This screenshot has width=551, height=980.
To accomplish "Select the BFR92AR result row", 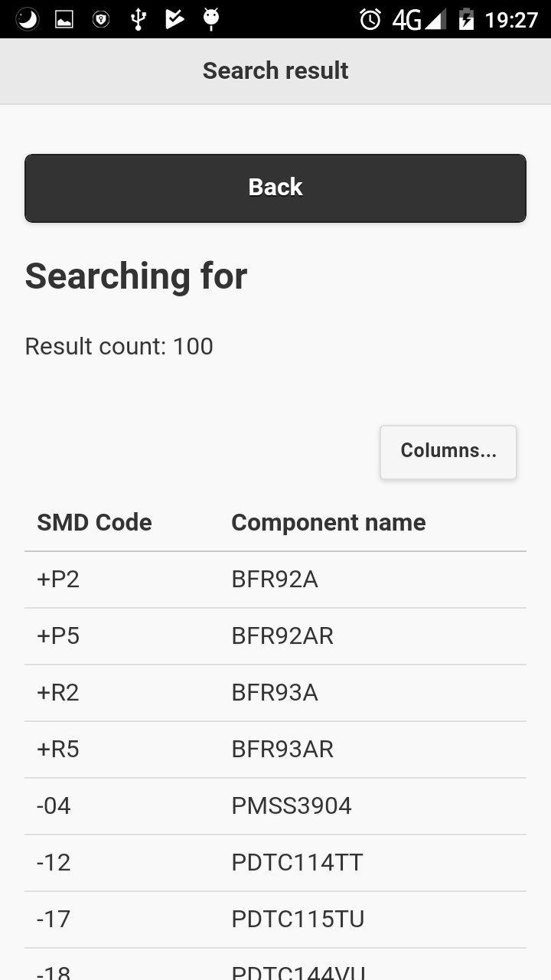I will 275,636.
